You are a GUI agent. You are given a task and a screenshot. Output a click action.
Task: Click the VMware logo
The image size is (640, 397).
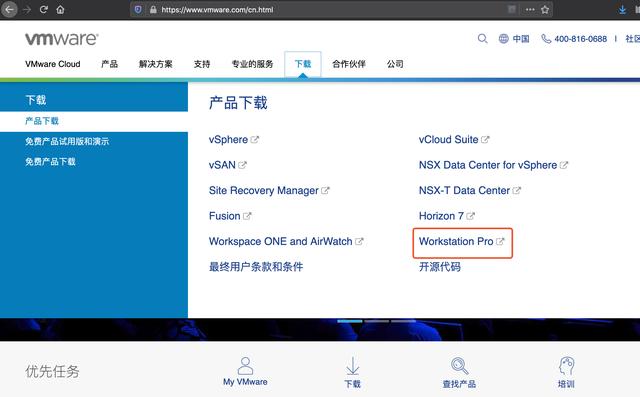pyautogui.click(x=62, y=39)
